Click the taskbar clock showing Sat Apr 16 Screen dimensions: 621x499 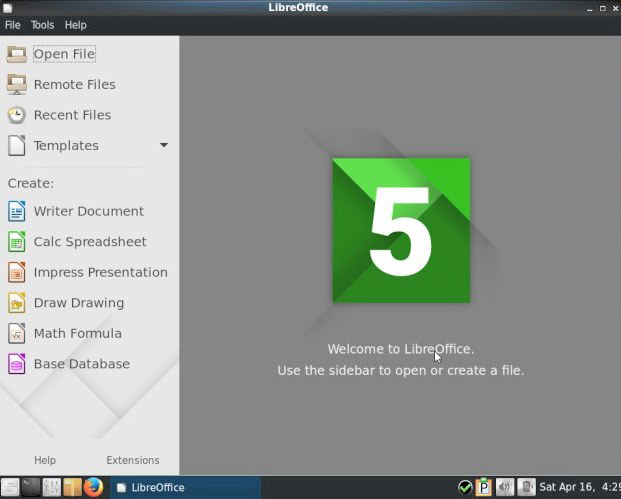click(580, 487)
